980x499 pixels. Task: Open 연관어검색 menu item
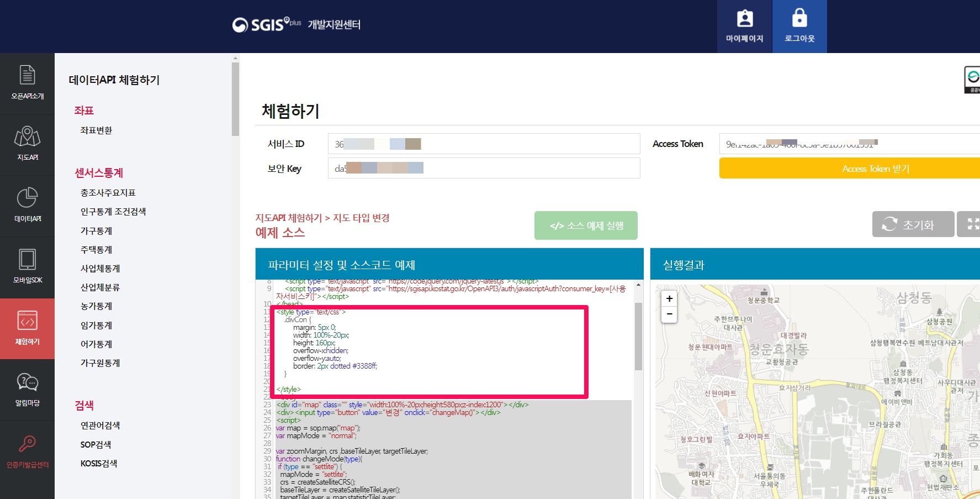coord(100,426)
